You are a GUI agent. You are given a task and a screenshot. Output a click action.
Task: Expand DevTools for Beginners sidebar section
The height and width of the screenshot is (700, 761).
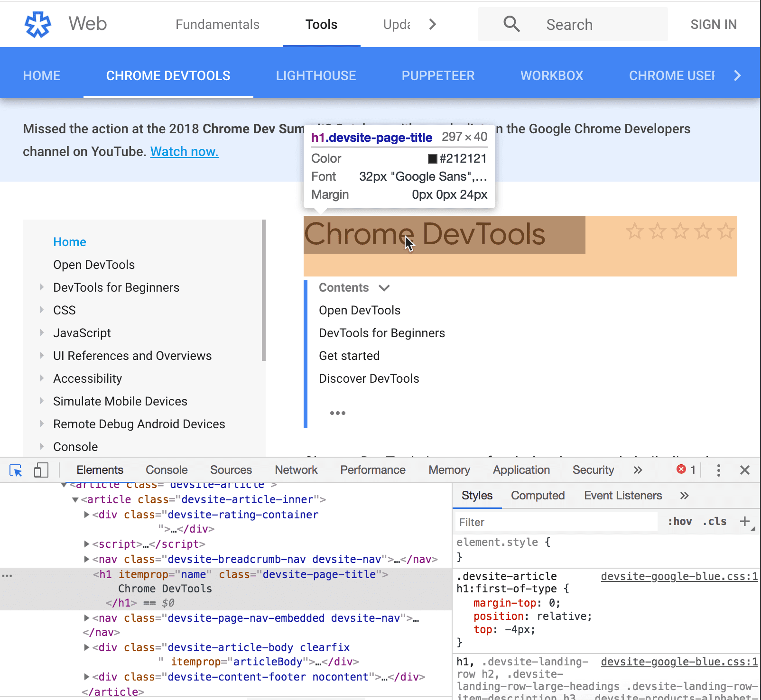(42, 287)
